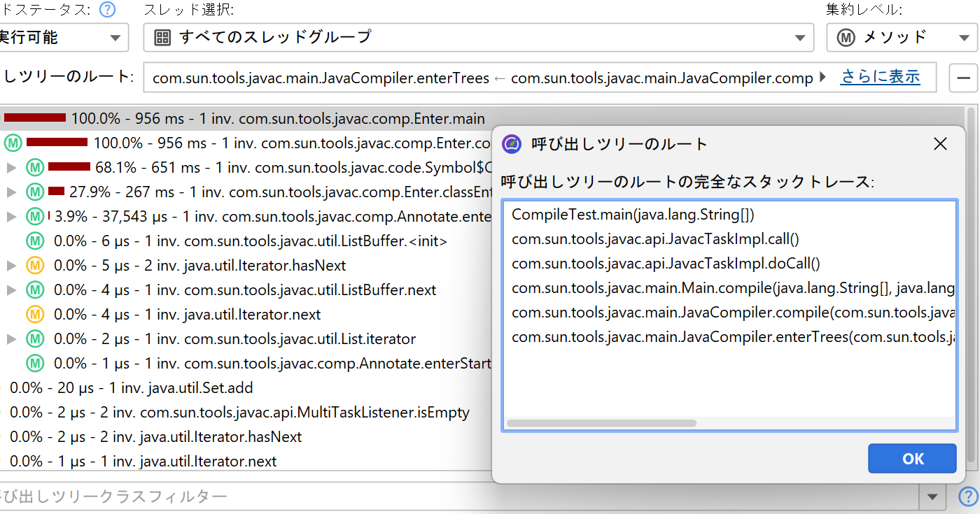
Task: Expand the ListBuffer.next tree node
Action: 11,290
